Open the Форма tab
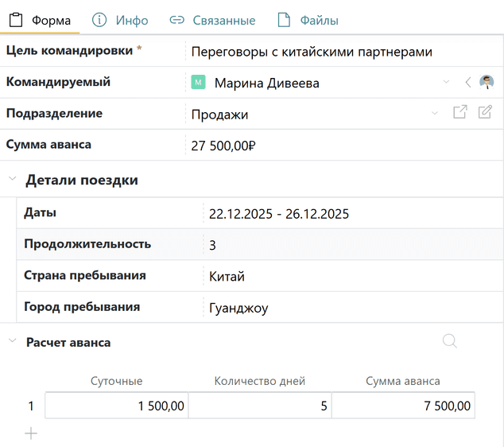 (41, 20)
